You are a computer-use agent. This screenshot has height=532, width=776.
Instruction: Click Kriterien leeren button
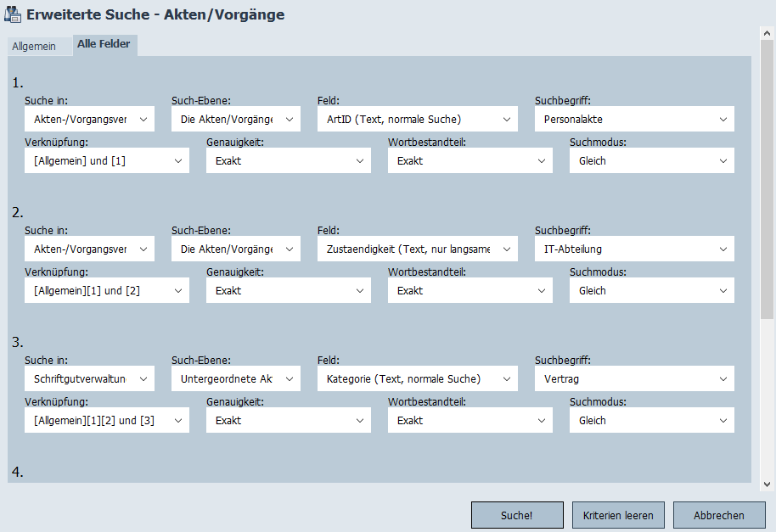click(618, 515)
